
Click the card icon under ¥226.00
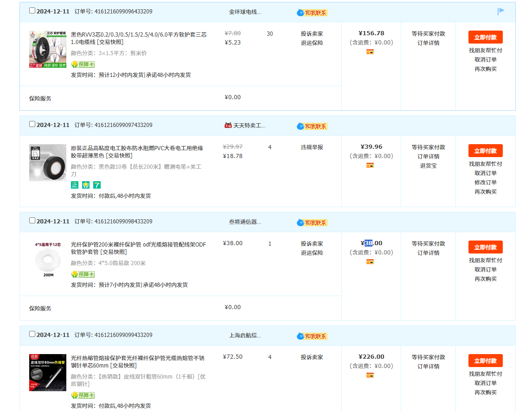(370, 375)
